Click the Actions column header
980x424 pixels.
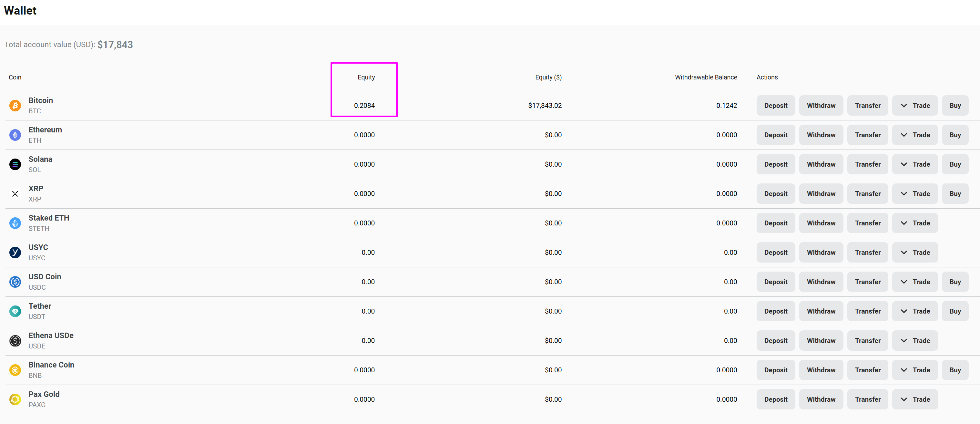pyautogui.click(x=767, y=77)
